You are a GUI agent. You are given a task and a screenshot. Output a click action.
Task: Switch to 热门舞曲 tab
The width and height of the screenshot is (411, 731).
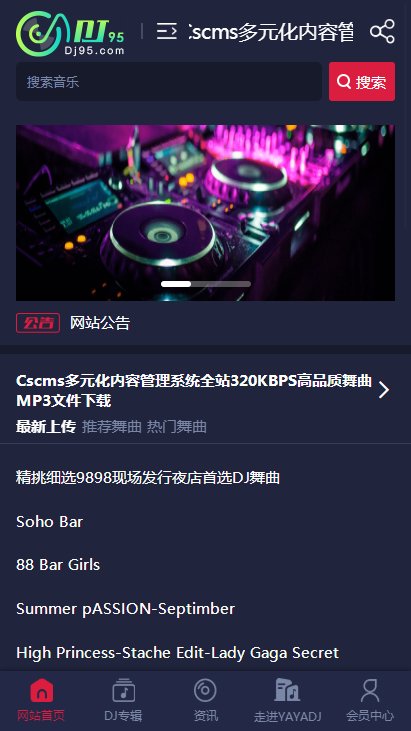(x=177, y=427)
